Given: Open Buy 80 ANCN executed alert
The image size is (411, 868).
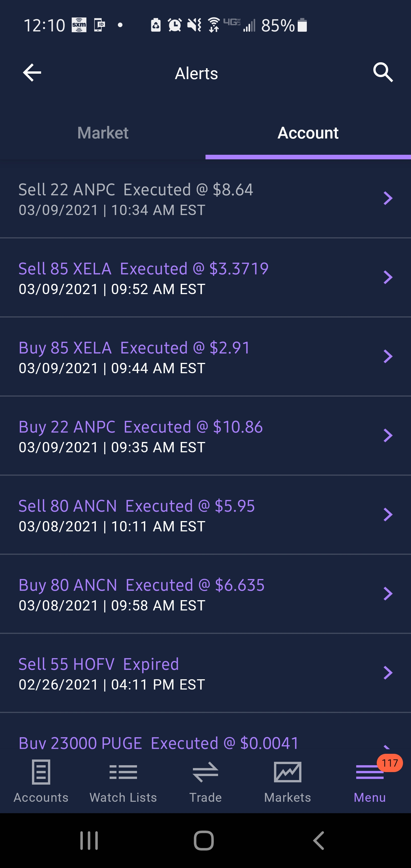Looking at the screenshot, I should click(x=142, y=594).
